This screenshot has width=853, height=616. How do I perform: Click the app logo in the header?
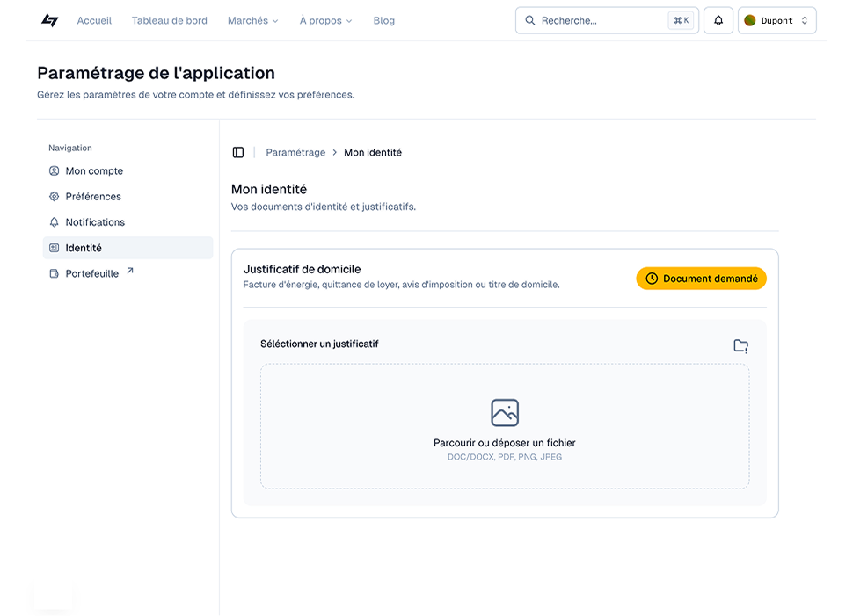[x=49, y=20]
